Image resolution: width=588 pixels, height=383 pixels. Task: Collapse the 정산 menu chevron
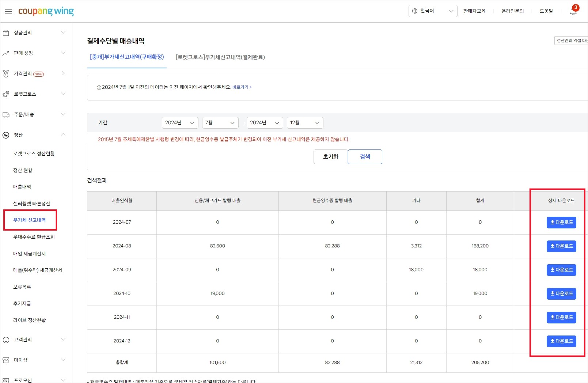tap(63, 135)
